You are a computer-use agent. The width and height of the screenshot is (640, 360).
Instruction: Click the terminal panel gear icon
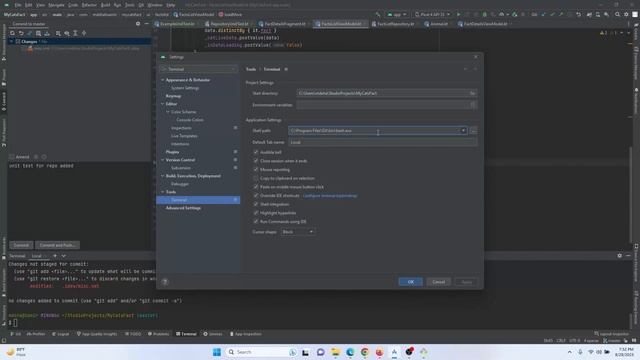click(620, 256)
